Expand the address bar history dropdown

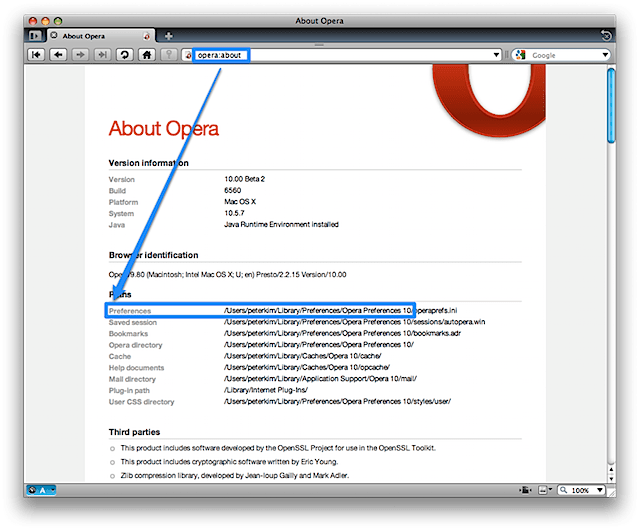coord(497,55)
